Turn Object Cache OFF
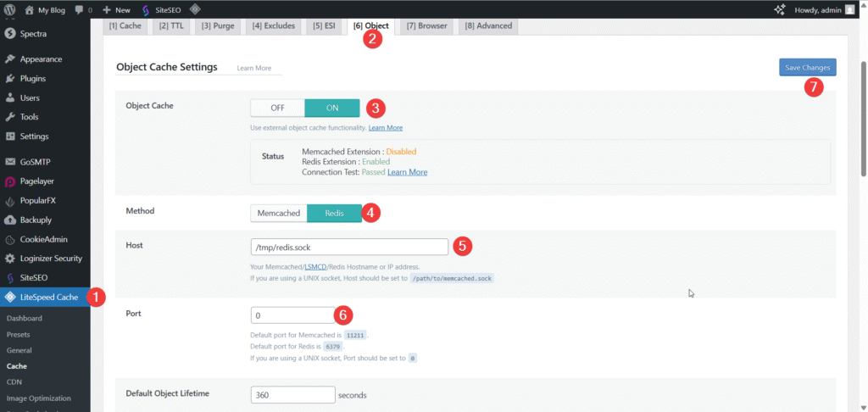The image size is (868, 412). [x=277, y=108]
